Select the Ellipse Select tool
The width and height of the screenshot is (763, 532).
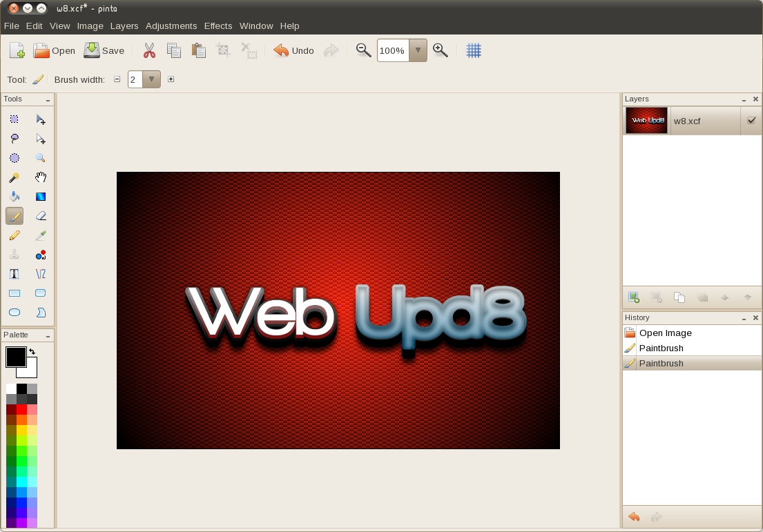(15, 158)
